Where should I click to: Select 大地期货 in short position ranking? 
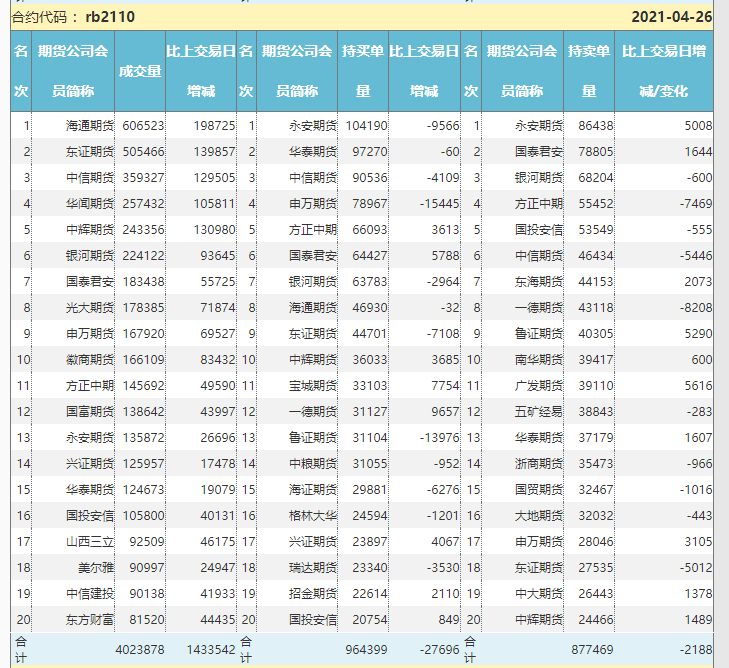pyautogui.click(x=539, y=516)
